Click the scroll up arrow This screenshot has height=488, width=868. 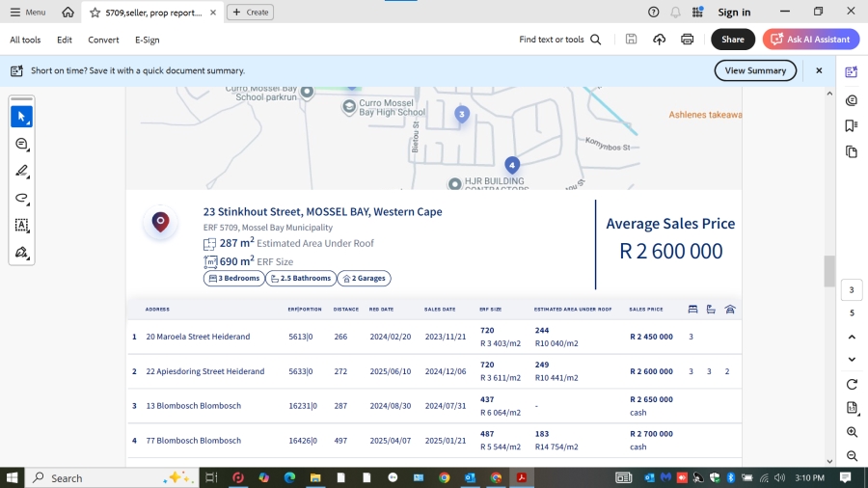click(x=829, y=94)
